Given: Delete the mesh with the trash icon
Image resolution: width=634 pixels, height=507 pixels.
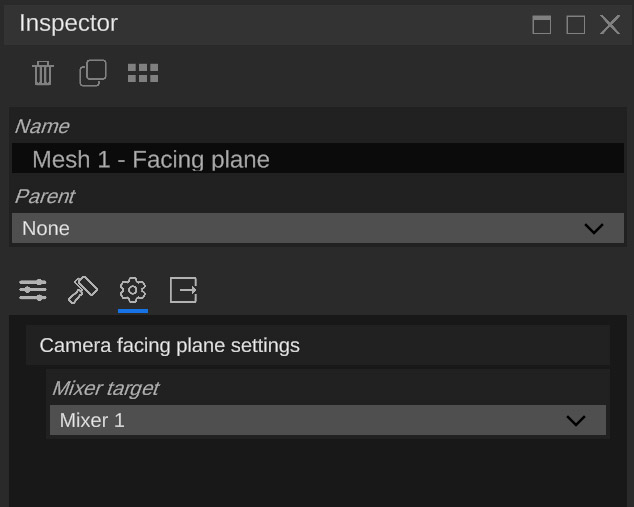Looking at the screenshot, I should pyautogui.click(x=43, y=73).
